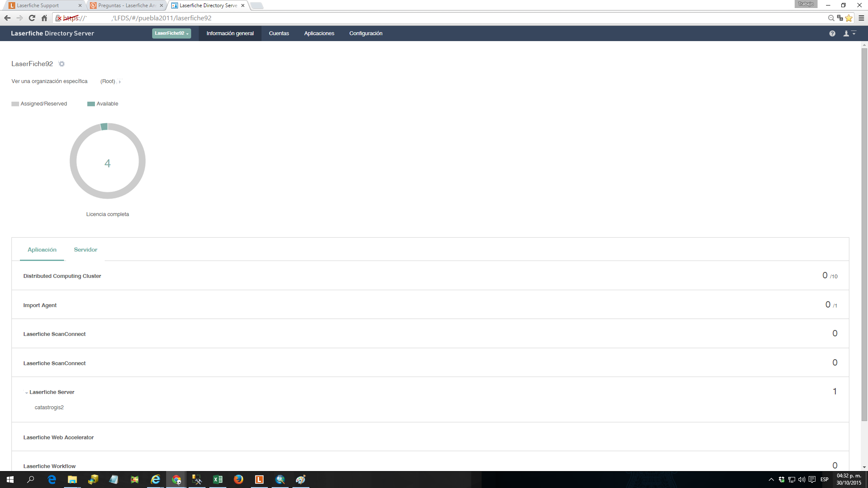This screenshot has height=488, width=868.
Task: Bookmark this page with the star icon
Action: coord(849,18)
